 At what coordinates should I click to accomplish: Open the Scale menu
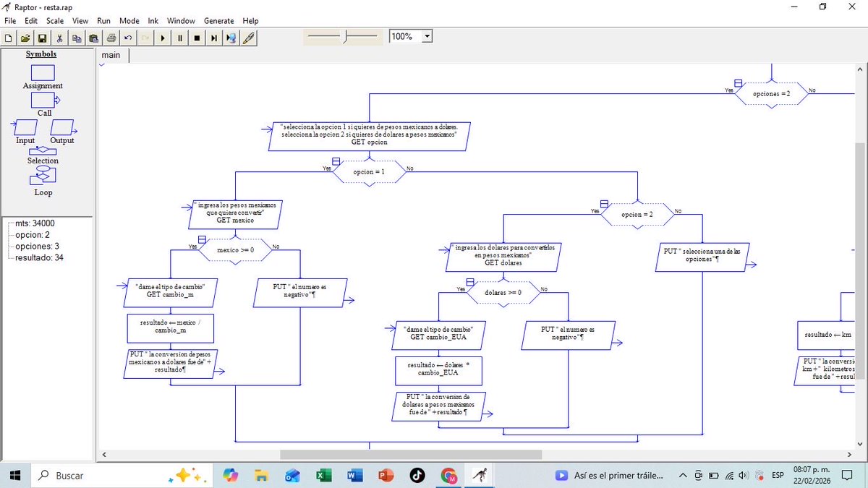(x=55, y=21)
